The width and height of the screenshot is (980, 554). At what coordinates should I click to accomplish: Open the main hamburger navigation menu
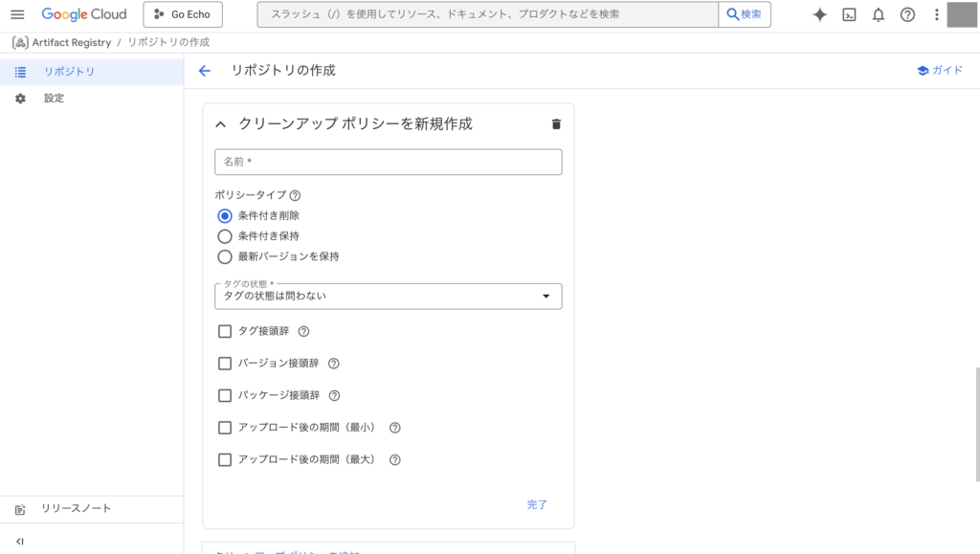17,14
